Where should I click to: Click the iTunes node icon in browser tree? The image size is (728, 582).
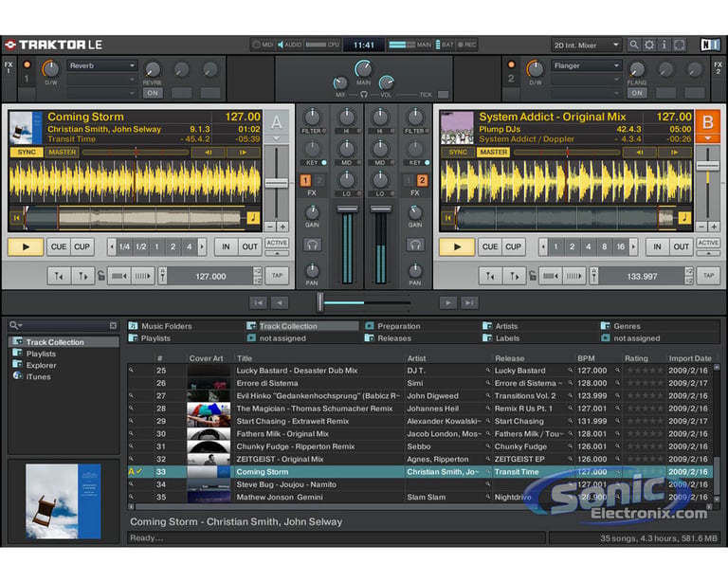point(18,376)
